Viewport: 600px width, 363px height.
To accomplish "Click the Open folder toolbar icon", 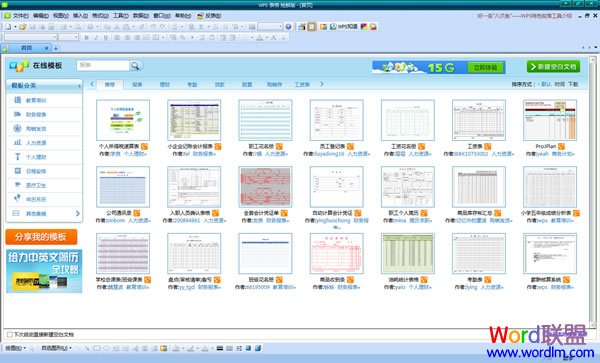I will tap(23, 27).
